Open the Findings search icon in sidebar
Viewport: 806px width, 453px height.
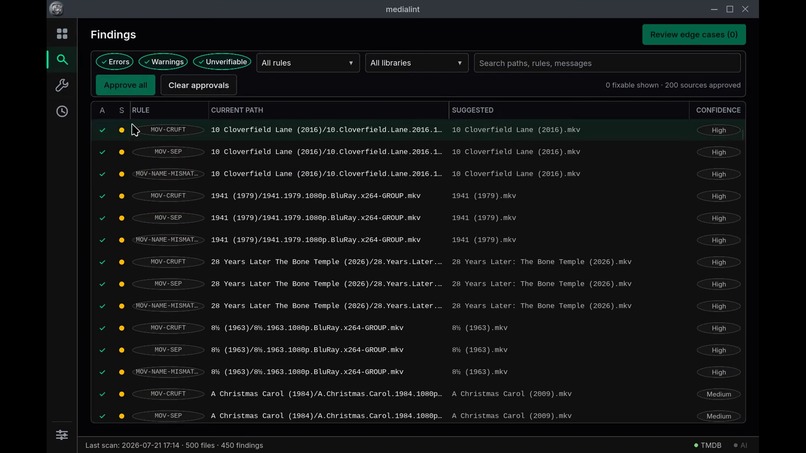point(62,60)
